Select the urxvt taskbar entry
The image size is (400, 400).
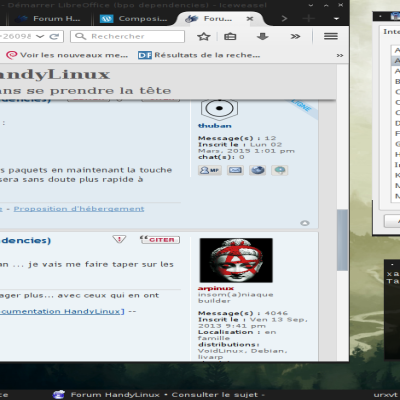coord(386,395)
